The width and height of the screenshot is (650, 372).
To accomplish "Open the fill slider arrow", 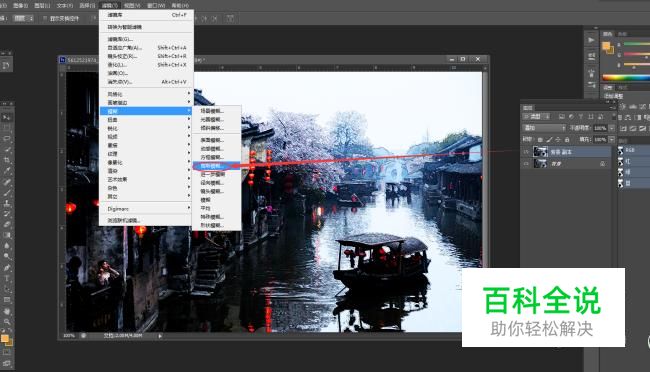I will point(612,140).
